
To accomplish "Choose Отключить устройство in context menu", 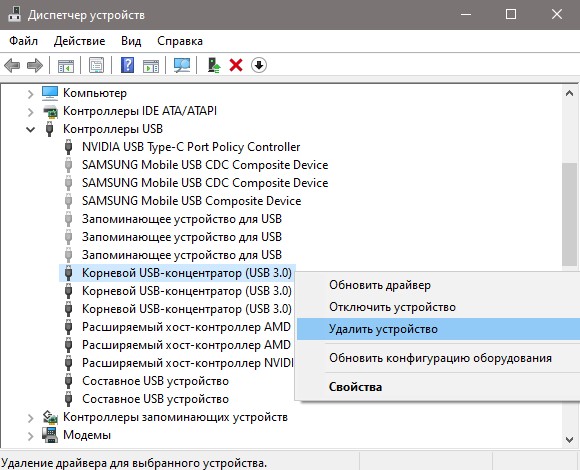I will pyautogui.click(x=438, y=307).
